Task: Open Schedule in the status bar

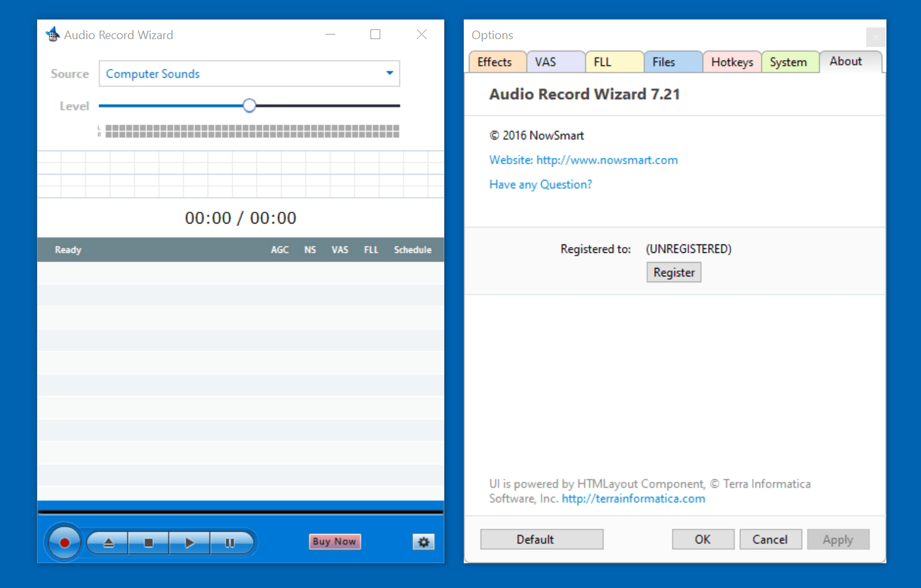Action: click(413, 250)
